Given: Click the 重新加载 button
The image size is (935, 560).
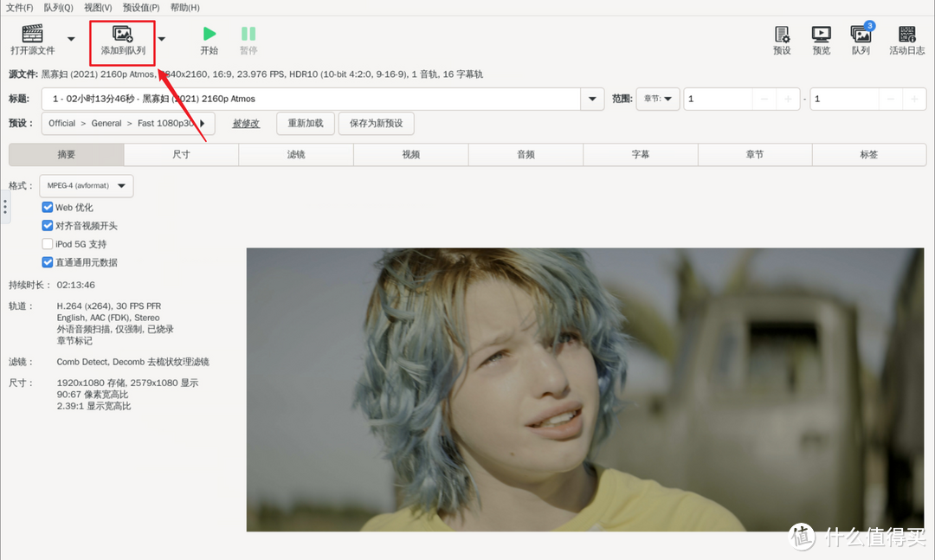Looking at the screenshot, I should pos(305,123).
